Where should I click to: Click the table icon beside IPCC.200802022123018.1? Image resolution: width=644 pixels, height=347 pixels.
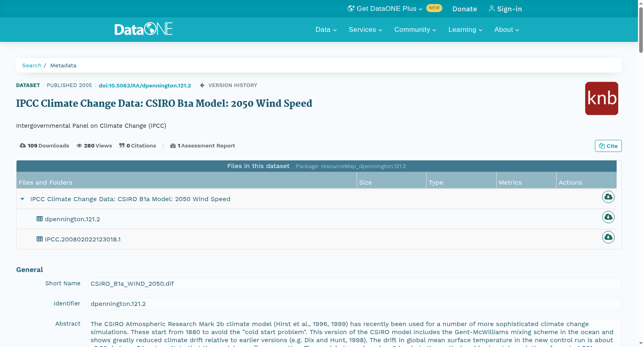click(39, 239)
